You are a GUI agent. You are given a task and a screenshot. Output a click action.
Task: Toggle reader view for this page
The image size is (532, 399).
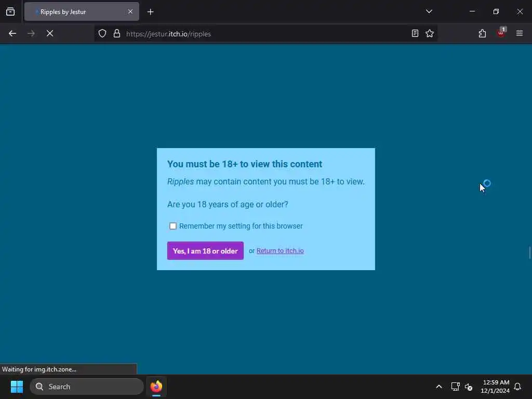coord(415,33)
